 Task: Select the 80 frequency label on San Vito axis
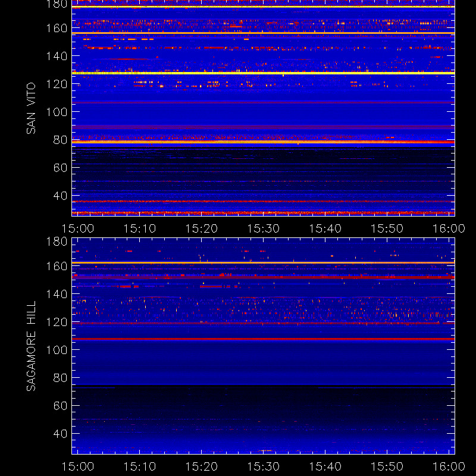tap(60, 140)
